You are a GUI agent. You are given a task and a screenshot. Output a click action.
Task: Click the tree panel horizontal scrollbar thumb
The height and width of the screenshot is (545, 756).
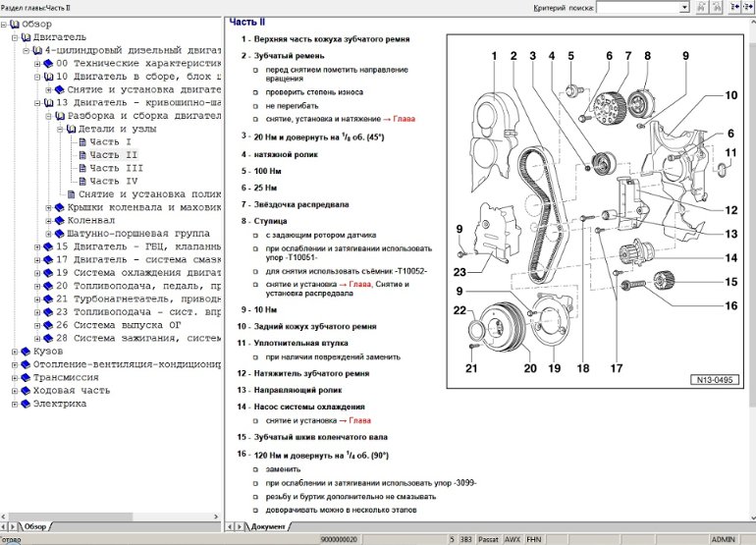tap(71, 517)
